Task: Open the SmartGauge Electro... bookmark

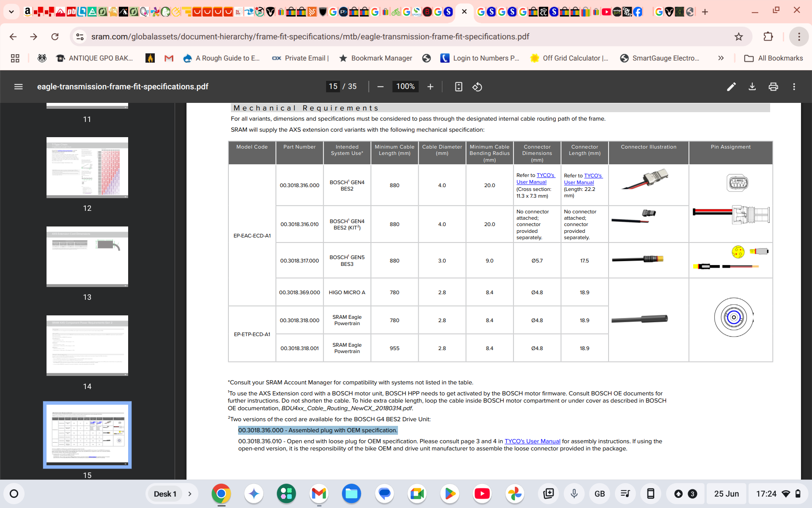Action: coord(660,58)
